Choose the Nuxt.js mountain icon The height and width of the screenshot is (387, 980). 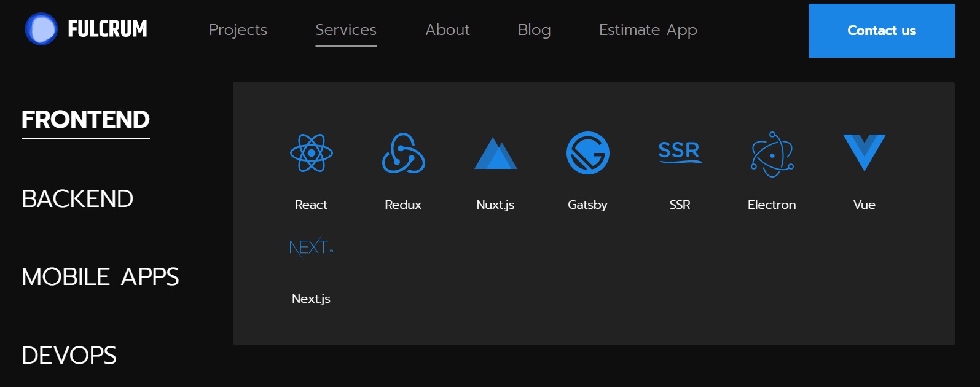pyautogui.click(x=496, y=153)
